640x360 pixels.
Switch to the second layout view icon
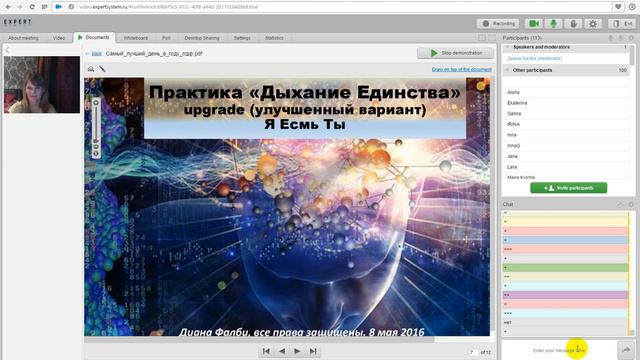pos(492,38)
